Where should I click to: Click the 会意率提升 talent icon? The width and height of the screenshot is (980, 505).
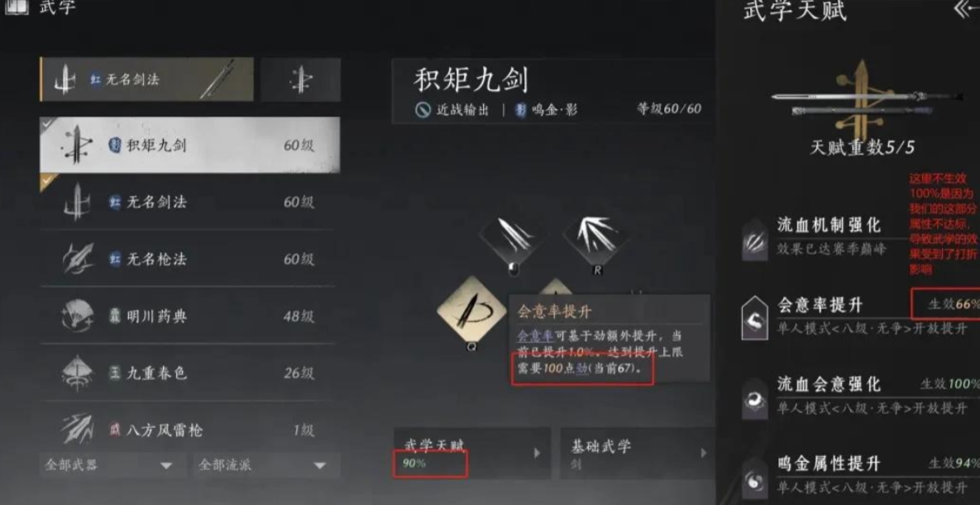pyautogui.click(x=755, y=318)
